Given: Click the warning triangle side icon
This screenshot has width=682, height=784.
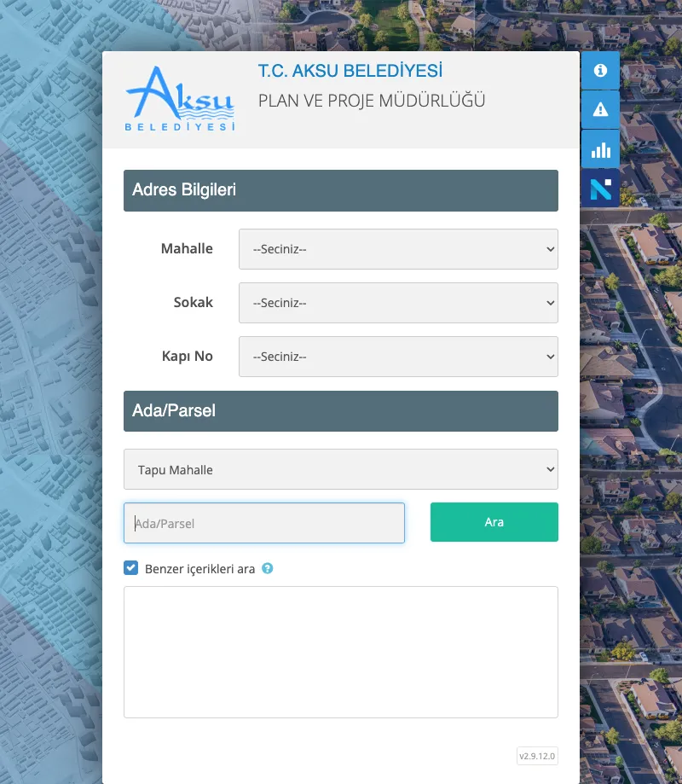Looking at the screenshot, I should pos(600,109).
